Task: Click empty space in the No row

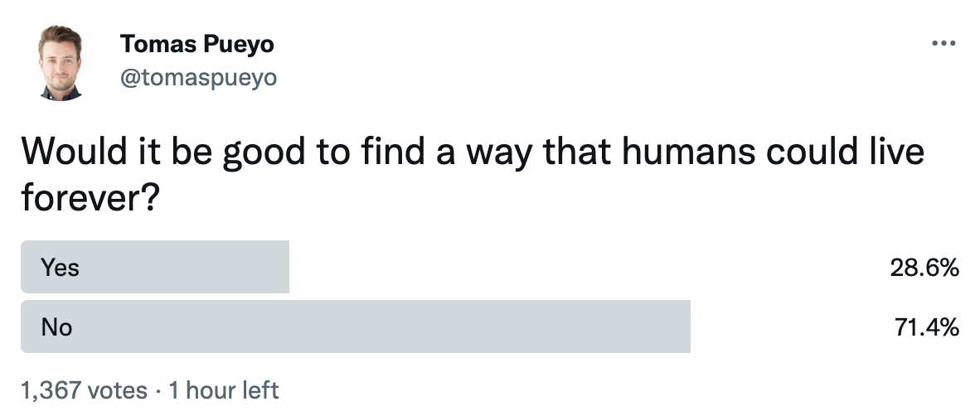Action: click(788, 327)
